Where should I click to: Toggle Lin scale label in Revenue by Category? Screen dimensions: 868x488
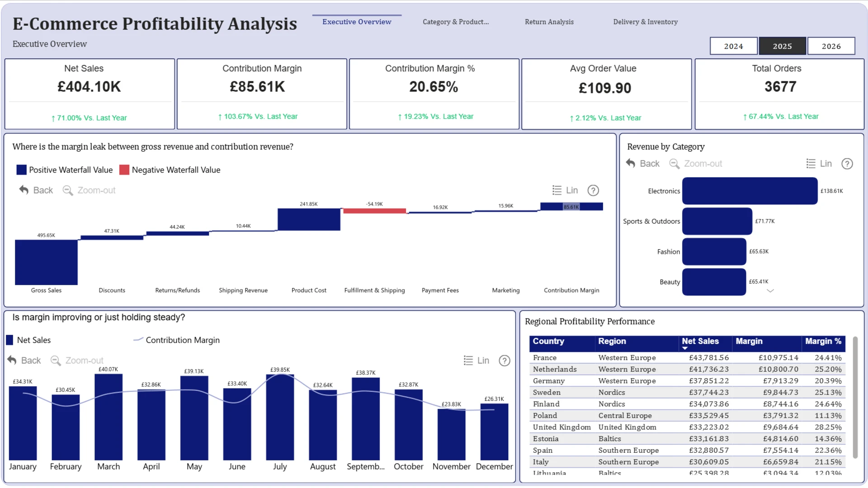(x=826, y=164)
